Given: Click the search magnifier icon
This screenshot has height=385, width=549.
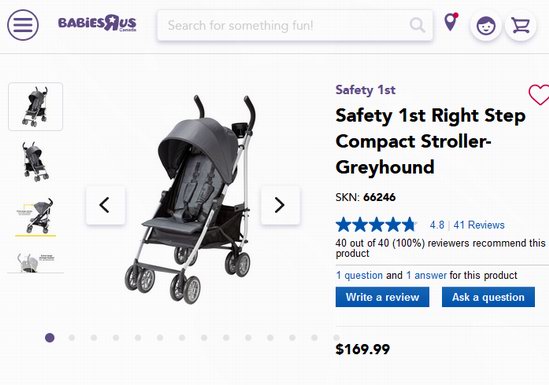Looking at the screenshot, I should click(417, 25).
